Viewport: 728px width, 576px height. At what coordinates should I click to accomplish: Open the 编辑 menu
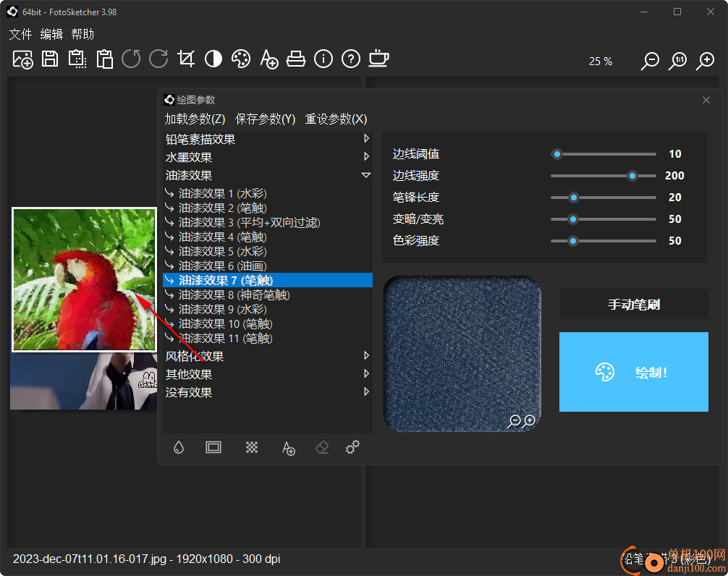click(x=51, y=34)
